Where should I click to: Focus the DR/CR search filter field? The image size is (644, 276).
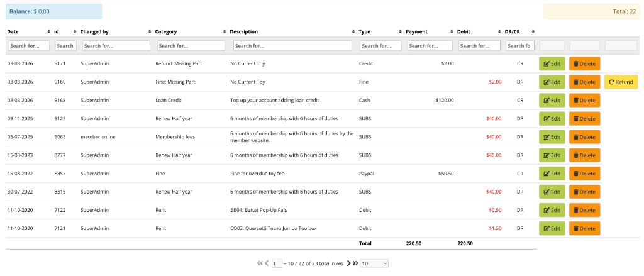(x=520, y=46)
